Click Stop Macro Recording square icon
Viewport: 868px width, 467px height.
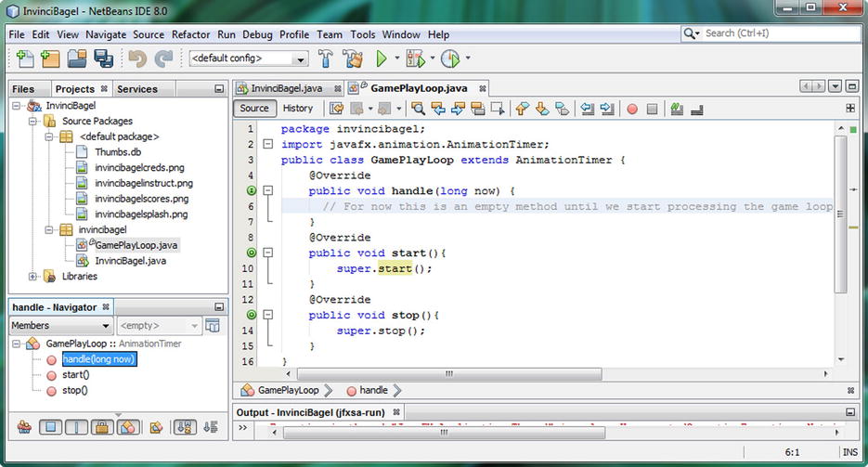(x=652, y=109)
